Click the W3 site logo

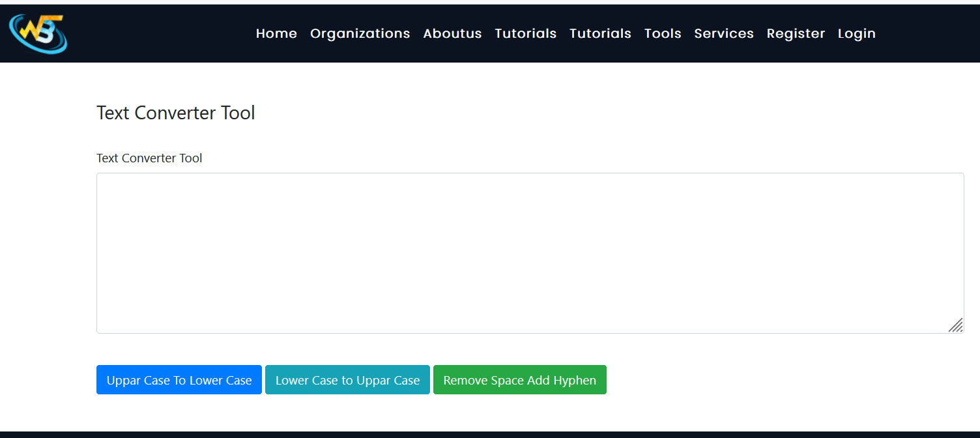tap(38, 33)
